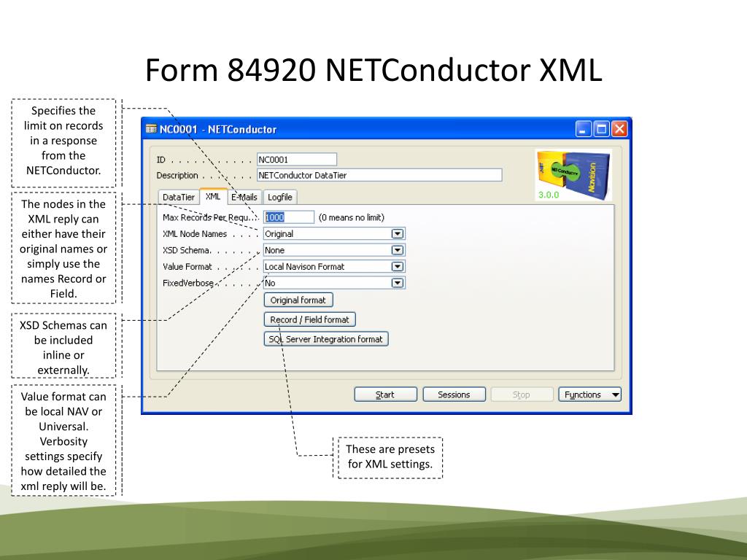Click the Value Format label
747x560 pixels.
[x=187, y=267]
